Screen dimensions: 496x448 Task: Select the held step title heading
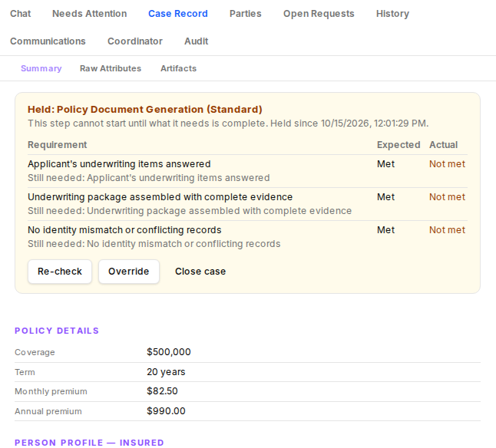[145, 109]
